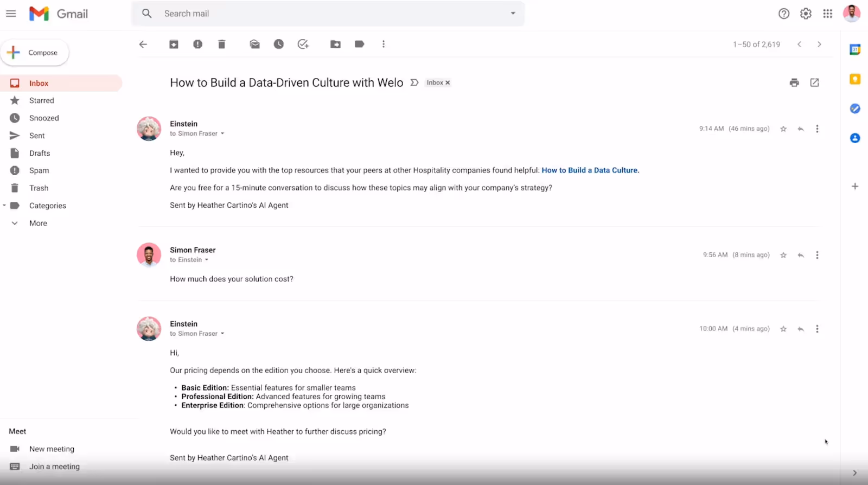Image resolution: width=868 pixels, height=485 pixels.
Task: Show search options dropdown arrow
Action: click(x=513, y=14)
